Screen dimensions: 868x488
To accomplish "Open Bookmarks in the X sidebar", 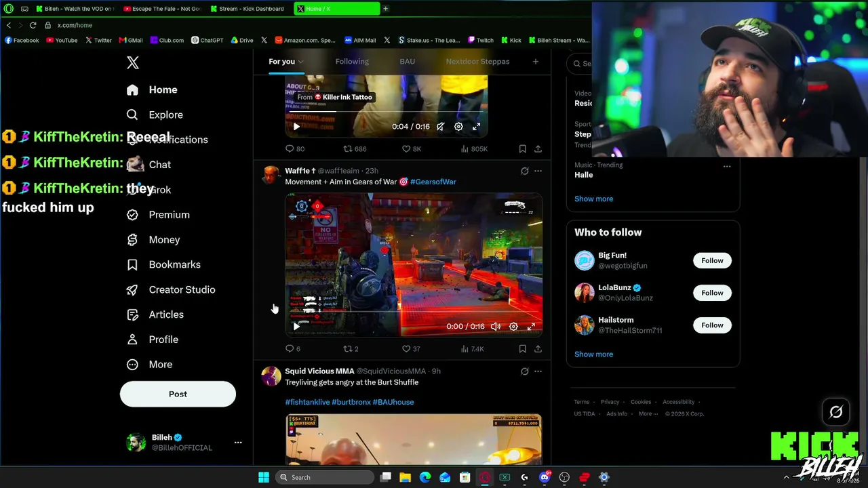I will pos(163,264).
